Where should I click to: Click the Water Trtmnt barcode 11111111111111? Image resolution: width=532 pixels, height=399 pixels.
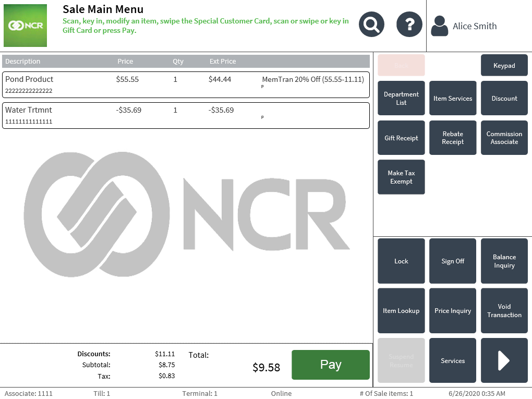(x=29, y=122)
